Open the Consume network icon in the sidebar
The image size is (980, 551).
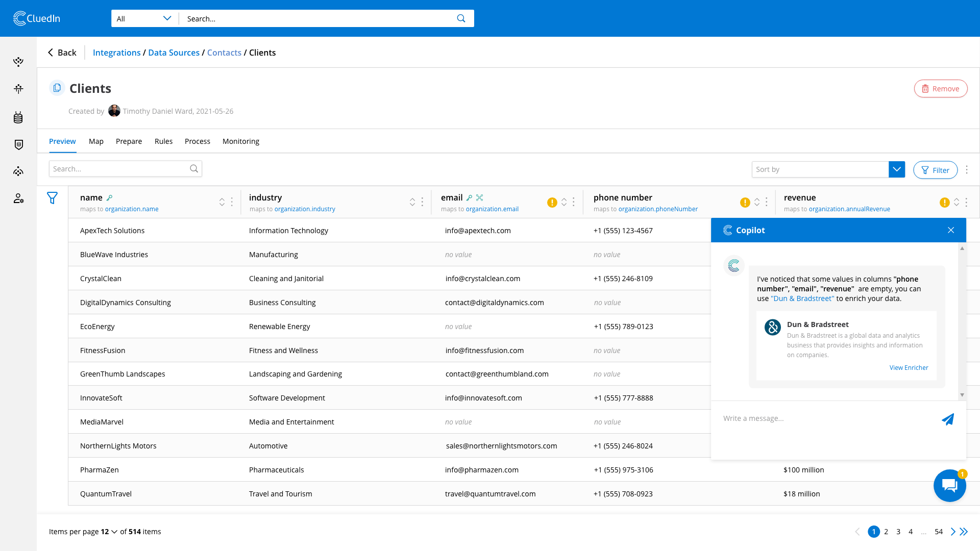click(x=18, y=171)
